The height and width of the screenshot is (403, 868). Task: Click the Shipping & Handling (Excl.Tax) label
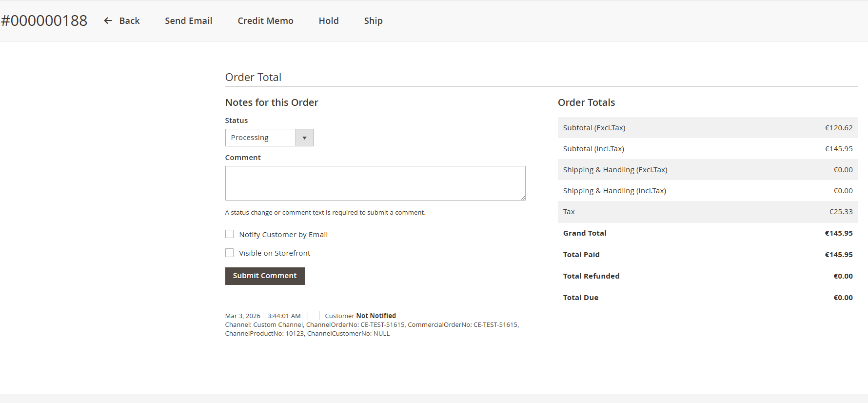pos(615,170)
